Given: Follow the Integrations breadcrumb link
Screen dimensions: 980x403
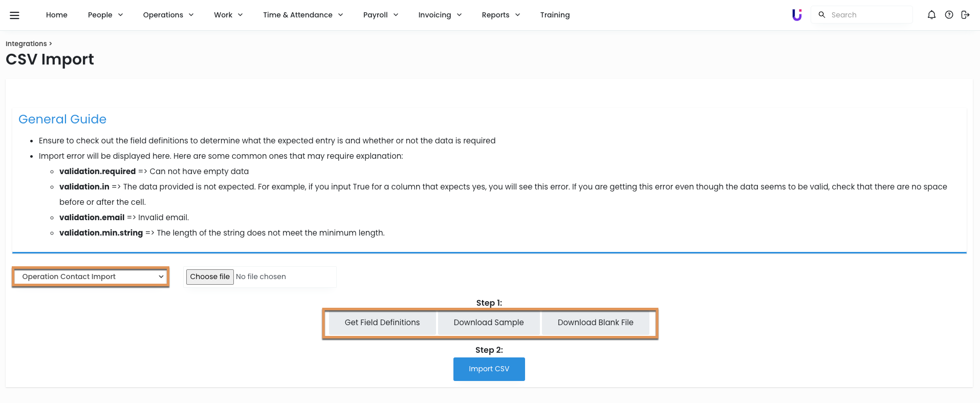Looking at the screenshot, I should [x=26, y=44].
